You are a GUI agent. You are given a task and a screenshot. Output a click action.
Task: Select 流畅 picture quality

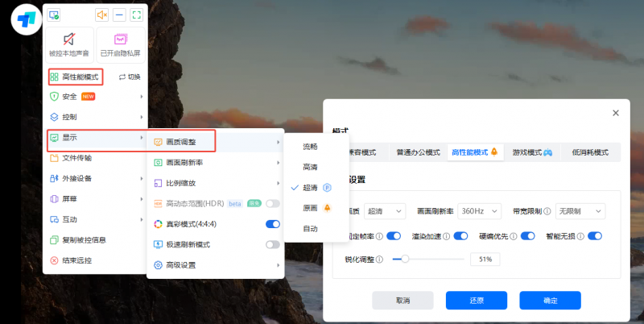coord(316,147)
